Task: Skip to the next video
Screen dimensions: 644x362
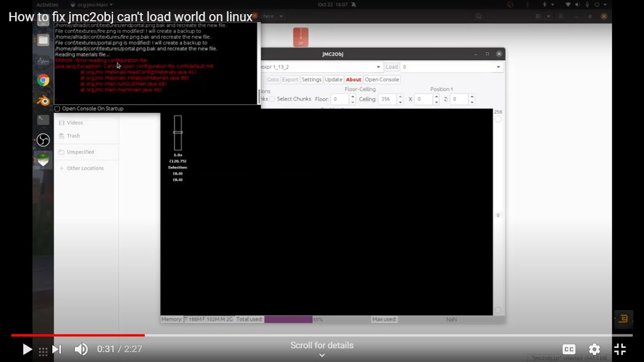Action: click(x=57, y=349)
